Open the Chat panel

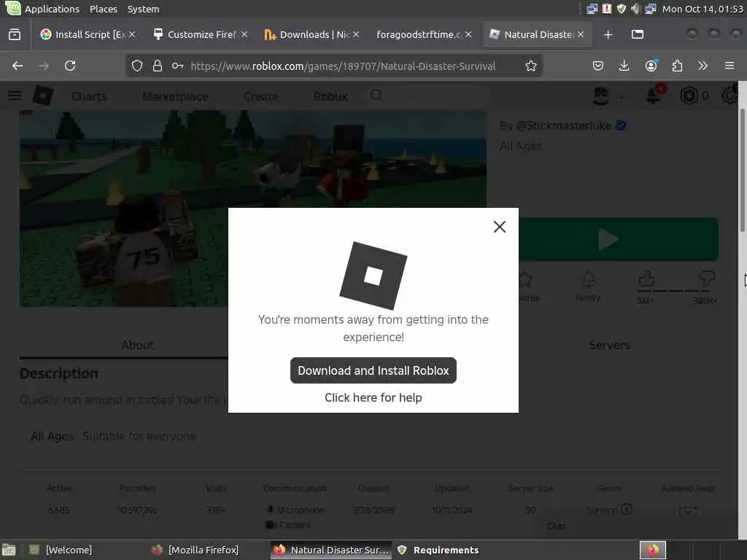(x=556, y=526)
